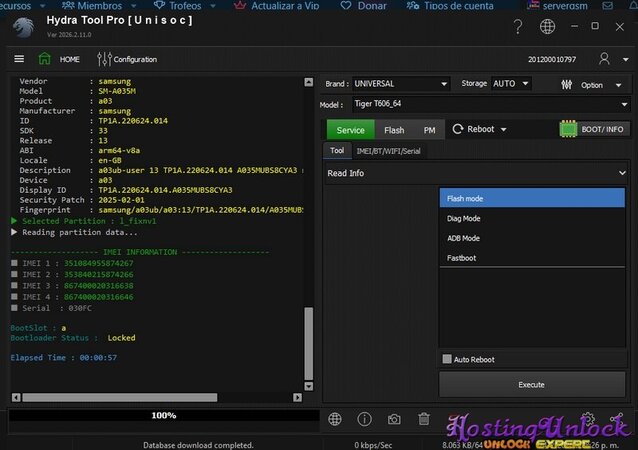Image resolution: width=638 pixels, height=450 pixels.
Task: Switch to the Flash tab
Action: point(394,130)
